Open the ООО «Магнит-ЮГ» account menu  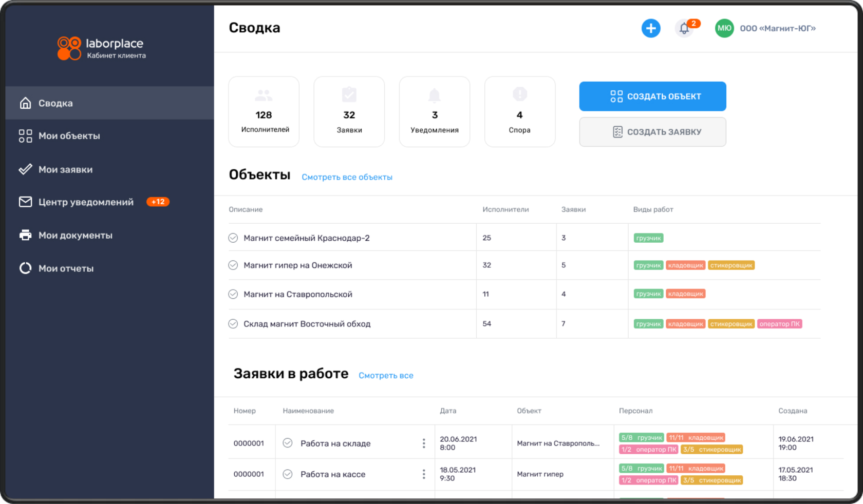pos(778,29)
